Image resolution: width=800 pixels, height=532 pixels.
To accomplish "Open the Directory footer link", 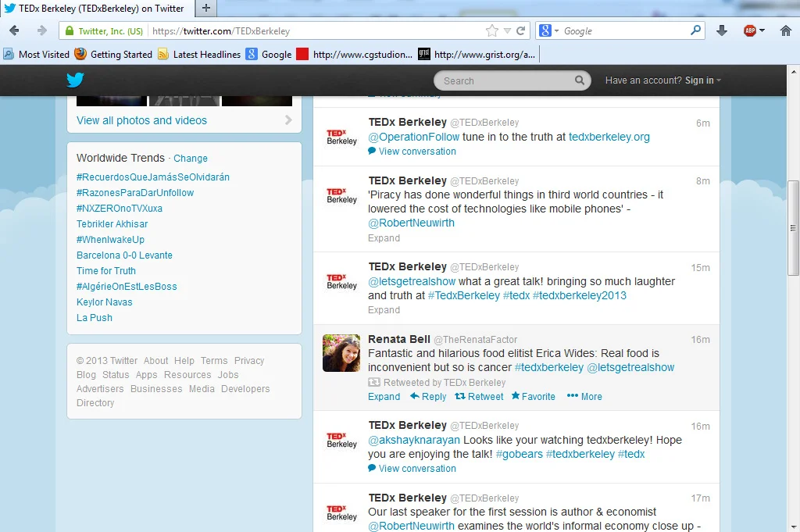I will 95,403.
